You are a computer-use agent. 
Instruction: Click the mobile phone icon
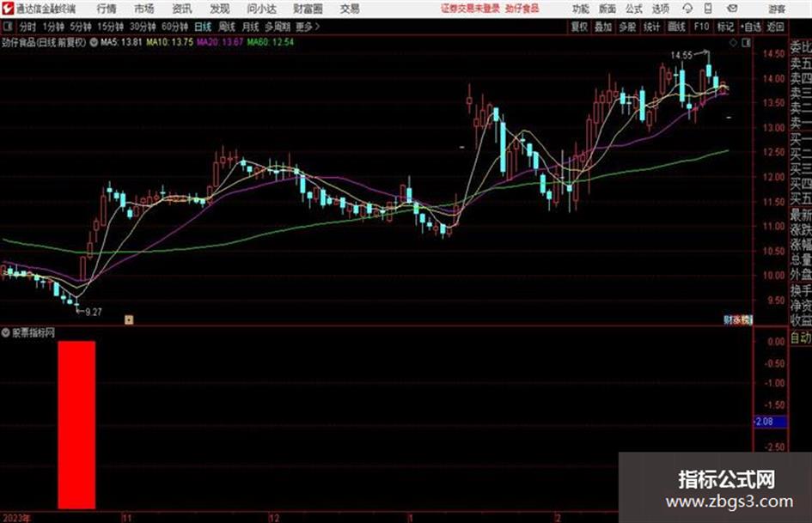coord(708,9)
